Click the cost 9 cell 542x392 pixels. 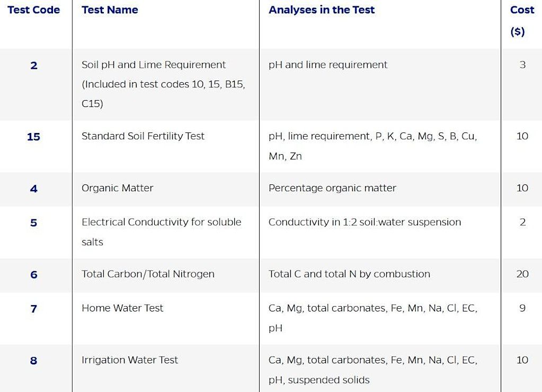[522, 308]
